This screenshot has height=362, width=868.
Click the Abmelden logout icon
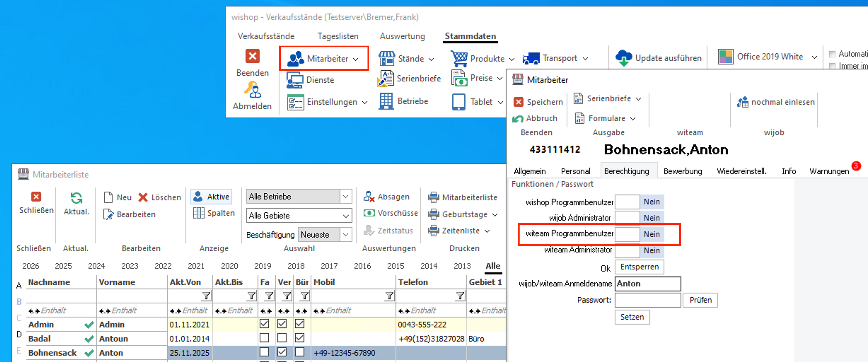click(x=253, y=90)
